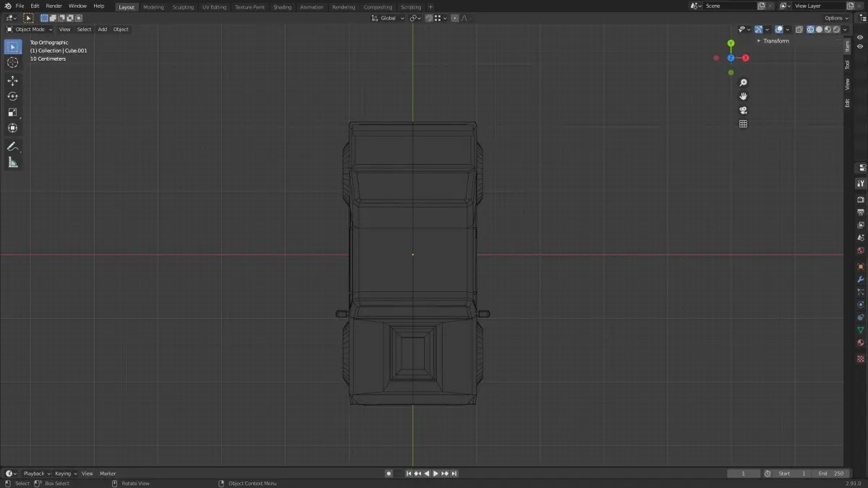This screenshot has height=488, width=868.
Task: Play the animation forward
Action: pos(435,474)
